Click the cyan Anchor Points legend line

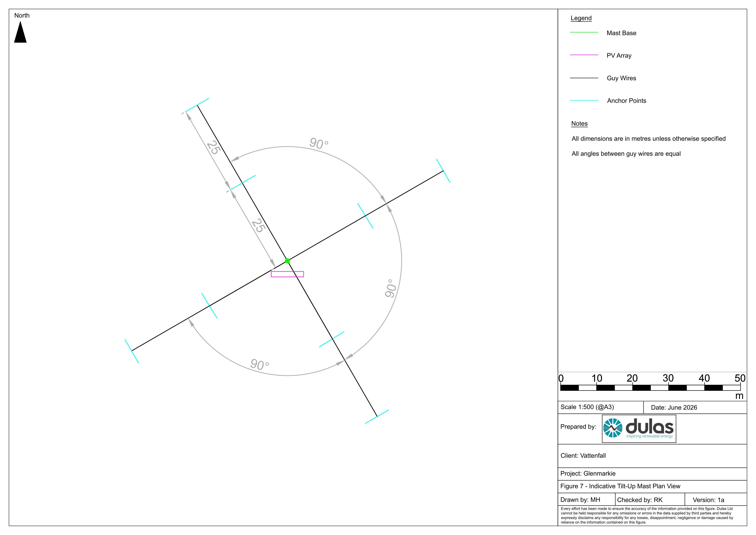pyautogui.click(x=584, y=100)
